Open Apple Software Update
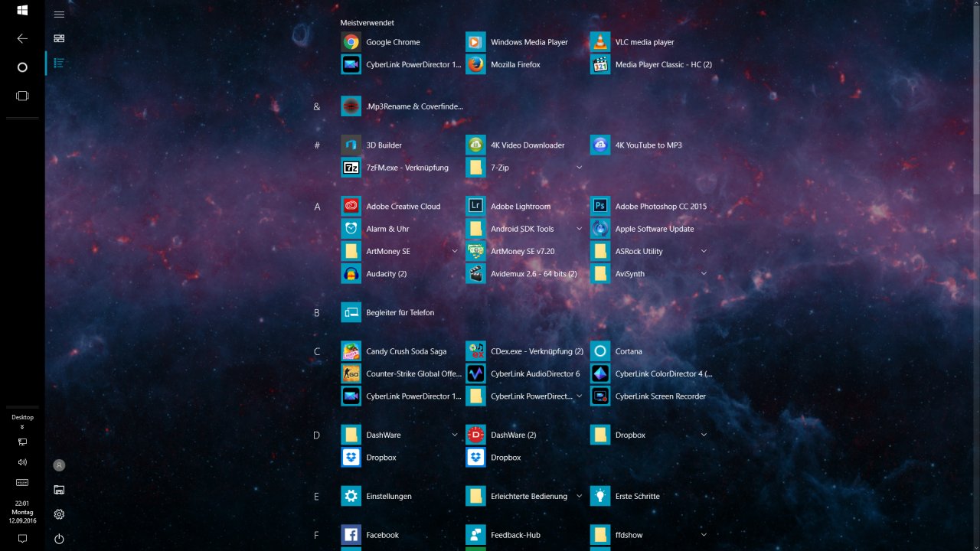Screen dimensions: 980x551 tap(650, 228)
